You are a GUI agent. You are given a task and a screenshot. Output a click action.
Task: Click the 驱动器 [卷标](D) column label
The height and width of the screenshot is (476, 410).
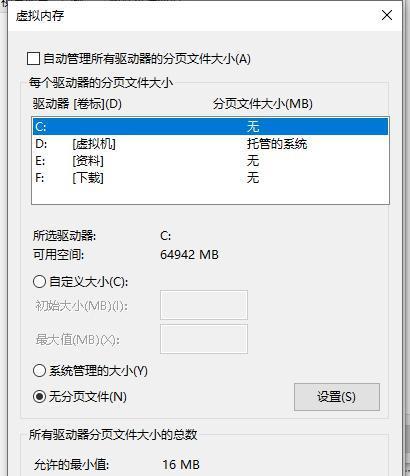pyautogui.click(x=77, y=104)
